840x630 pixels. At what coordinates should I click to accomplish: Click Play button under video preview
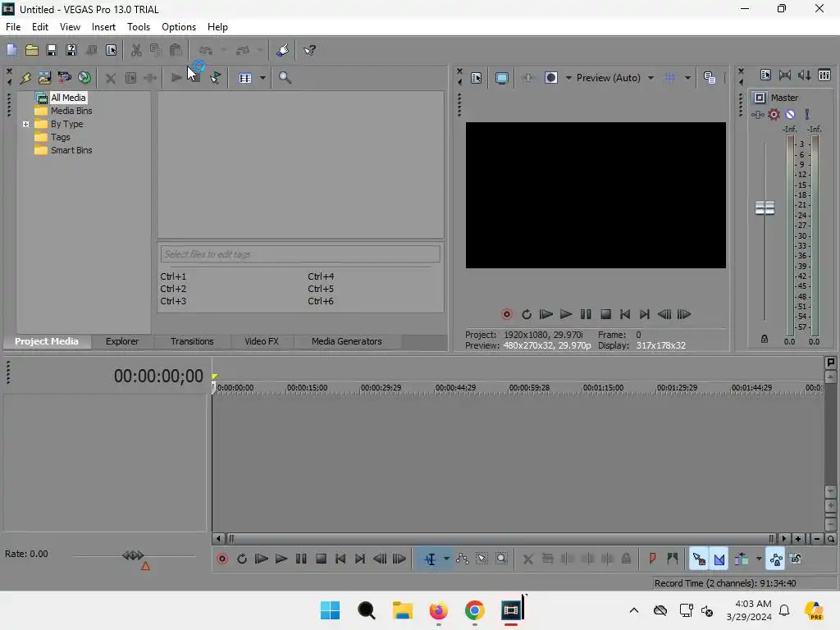point(566,314)
